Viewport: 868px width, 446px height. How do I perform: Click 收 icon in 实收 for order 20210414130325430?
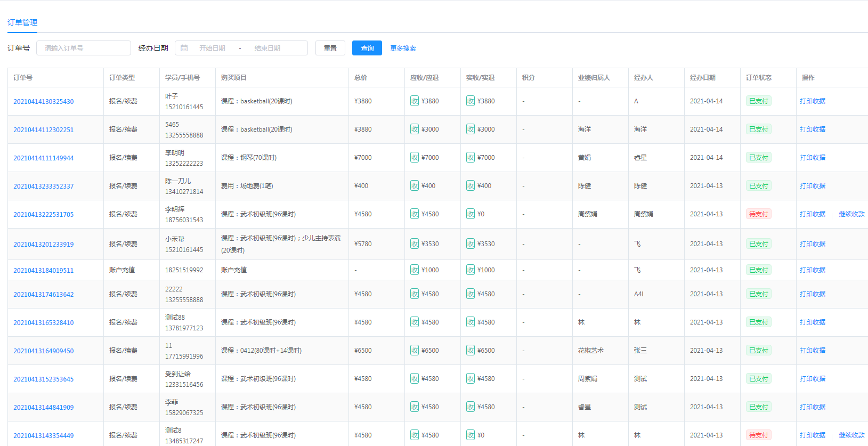point(470,101)
